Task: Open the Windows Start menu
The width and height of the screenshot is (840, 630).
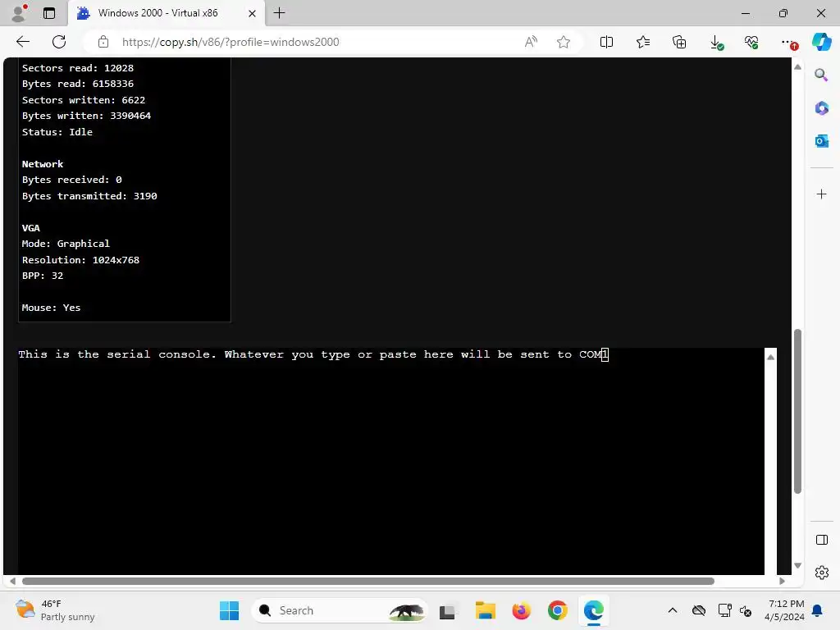Action: (x=230, y=610)
